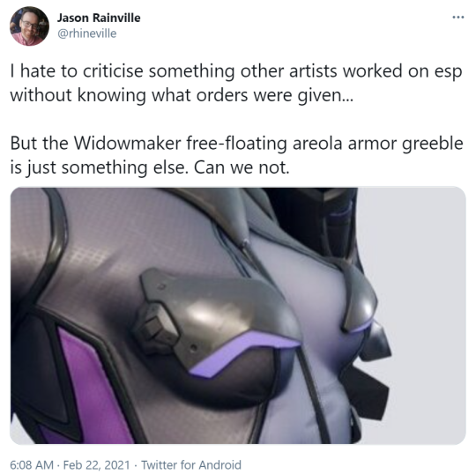Click the @rhineville handle
476x474 pixels.
(86, 33)
